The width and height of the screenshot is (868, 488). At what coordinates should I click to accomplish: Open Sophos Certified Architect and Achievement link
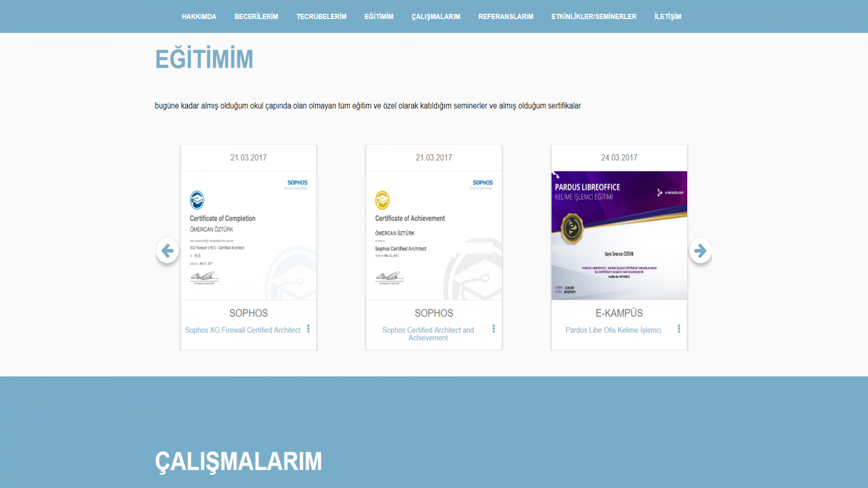point(428,334)
